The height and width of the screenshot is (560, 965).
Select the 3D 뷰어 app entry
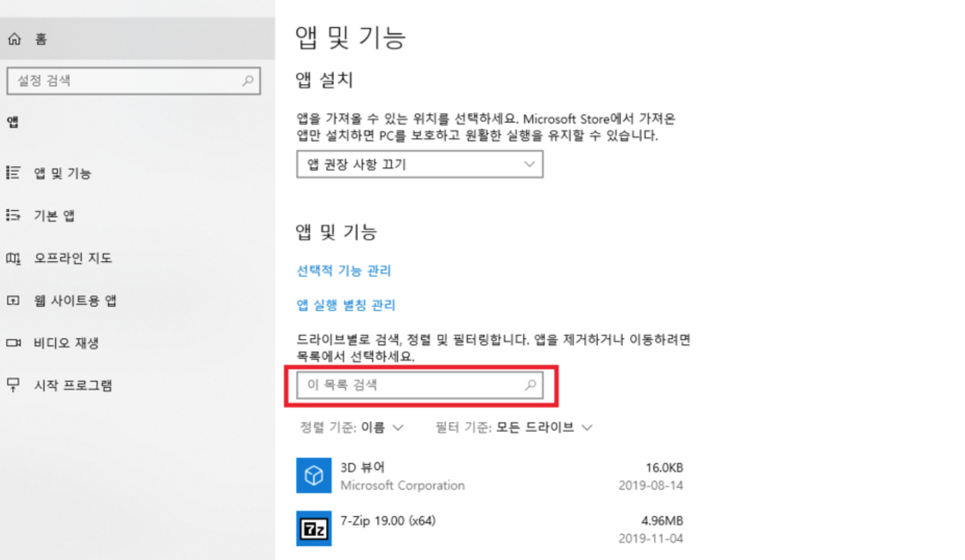(490, 476)
